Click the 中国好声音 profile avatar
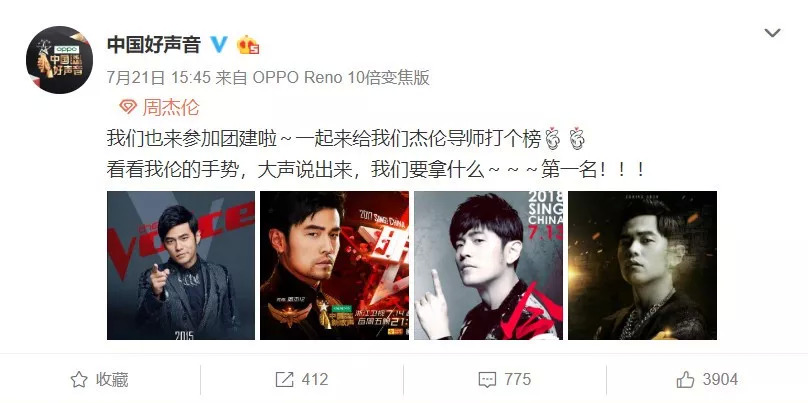The width and height of the screenshot is (808, 403). 59,60
